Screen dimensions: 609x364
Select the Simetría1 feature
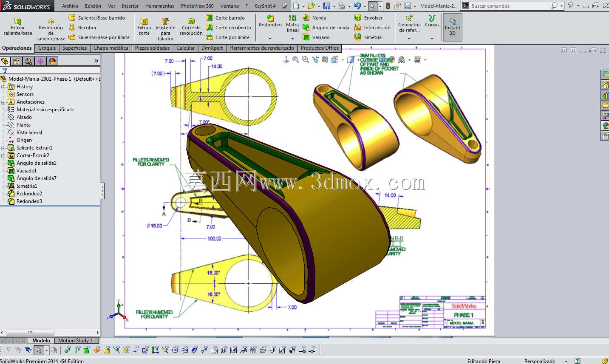click(23, 186)
